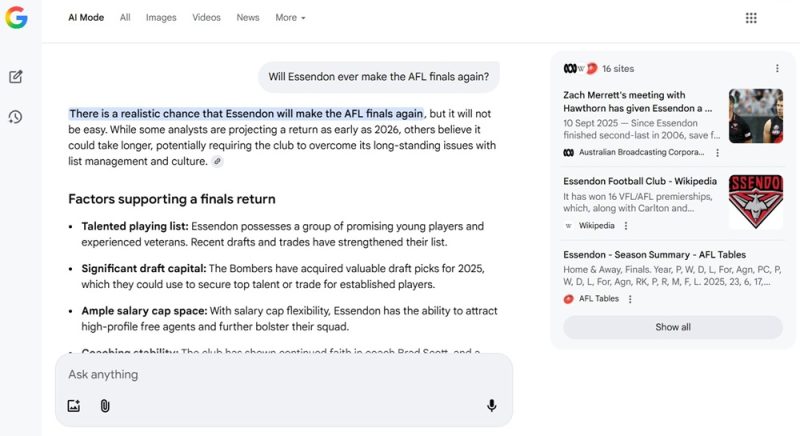Open options for Wikipedia source
The image size is (800, 436).
coord(627,226)
